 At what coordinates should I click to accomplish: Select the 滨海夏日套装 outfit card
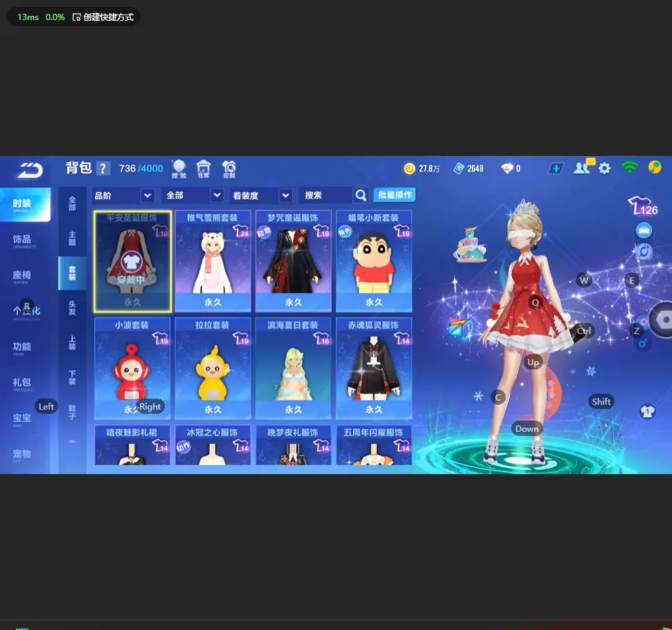(293, 369)
